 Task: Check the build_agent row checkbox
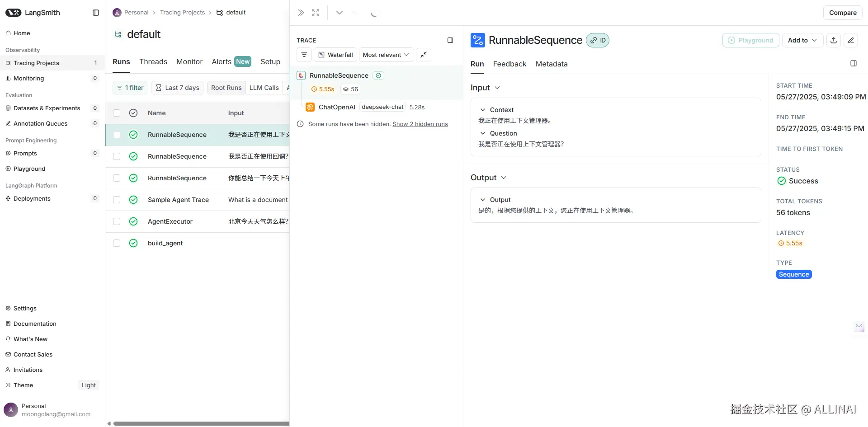(x=117, y=243)
